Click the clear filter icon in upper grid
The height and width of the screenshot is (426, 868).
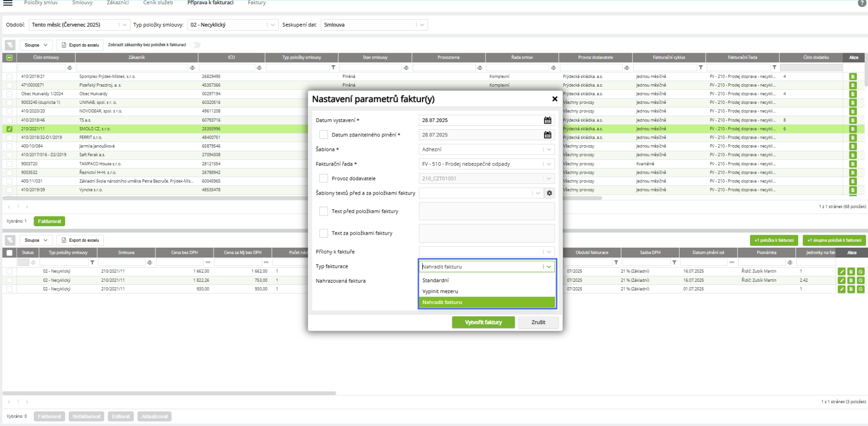coord(10,45)
